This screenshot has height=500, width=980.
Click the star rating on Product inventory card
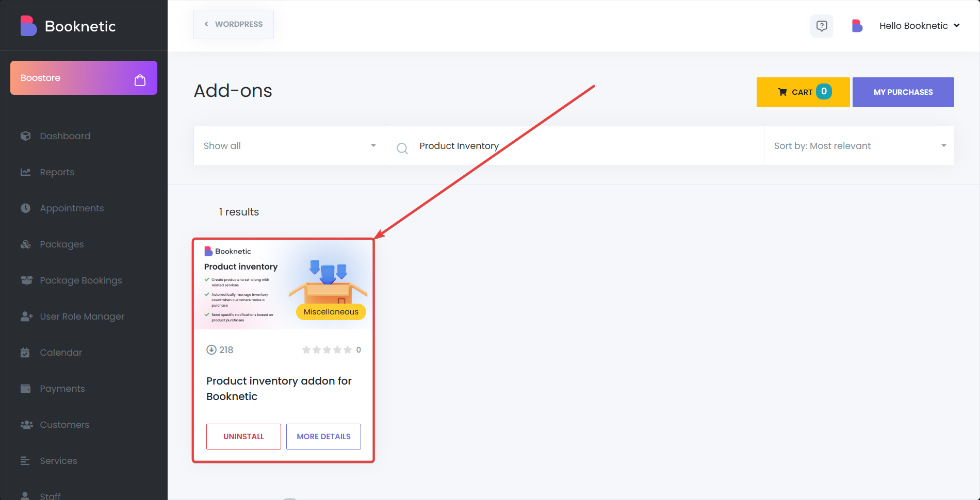click(x=327, y=350)
